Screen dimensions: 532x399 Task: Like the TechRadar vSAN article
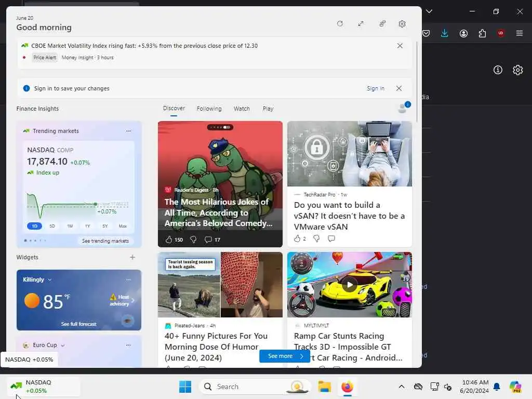point(297,238)
